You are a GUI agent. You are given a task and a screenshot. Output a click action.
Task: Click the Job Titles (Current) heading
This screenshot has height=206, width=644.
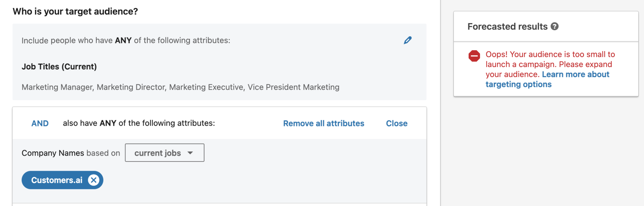pos(59,67)
